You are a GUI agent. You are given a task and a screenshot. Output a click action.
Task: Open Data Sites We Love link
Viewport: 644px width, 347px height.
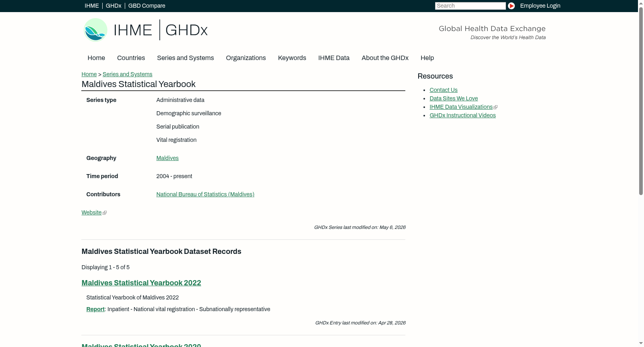pos(454,98)
